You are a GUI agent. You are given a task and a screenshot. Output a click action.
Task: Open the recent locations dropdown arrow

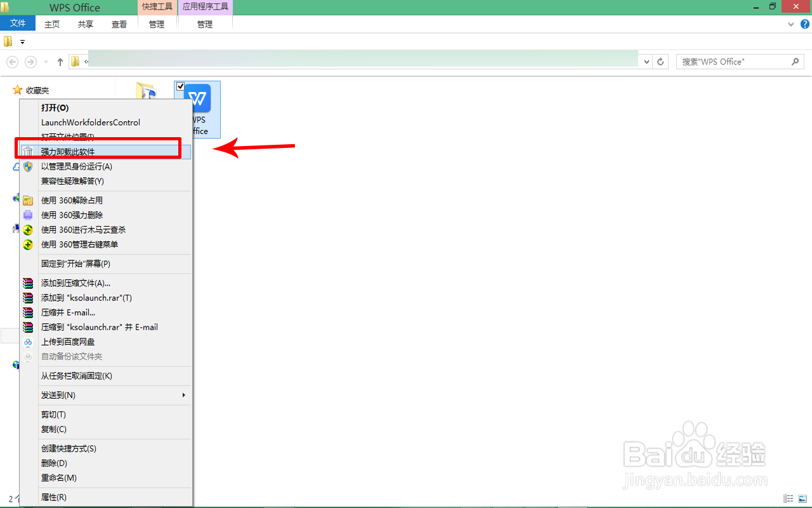pyautogui.click(x=46, y=62)
